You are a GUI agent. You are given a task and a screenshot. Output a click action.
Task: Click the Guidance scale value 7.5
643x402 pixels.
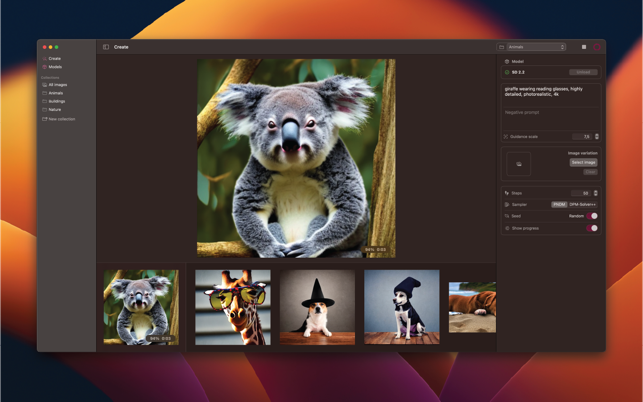click(x=583, y=137)
